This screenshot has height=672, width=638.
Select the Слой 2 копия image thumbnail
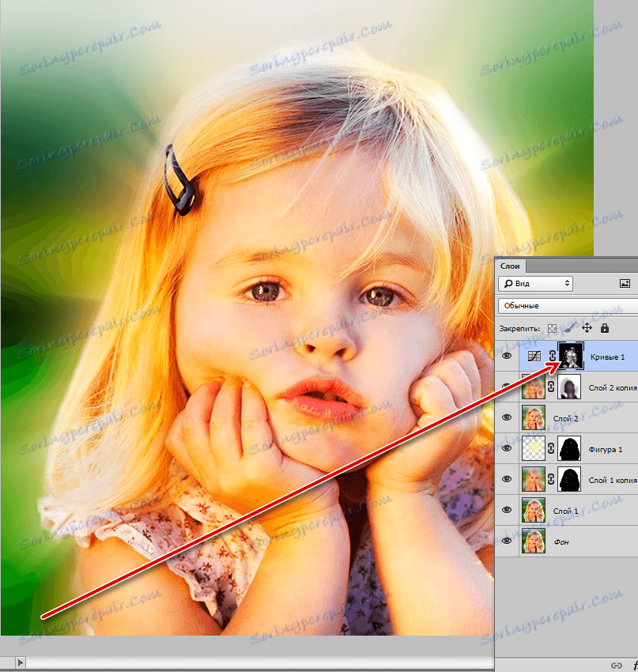[x=534, y=387]
